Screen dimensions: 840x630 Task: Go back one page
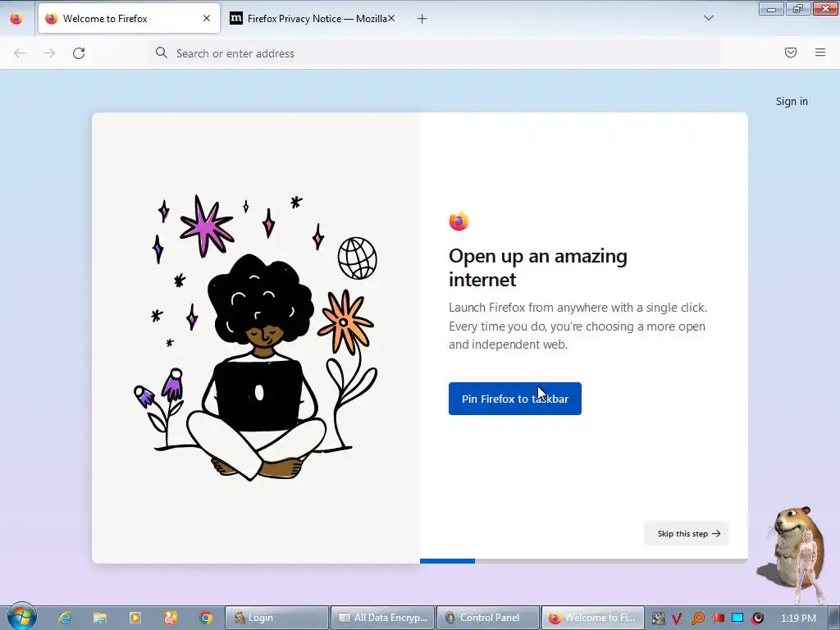click(x=20, y=53)
